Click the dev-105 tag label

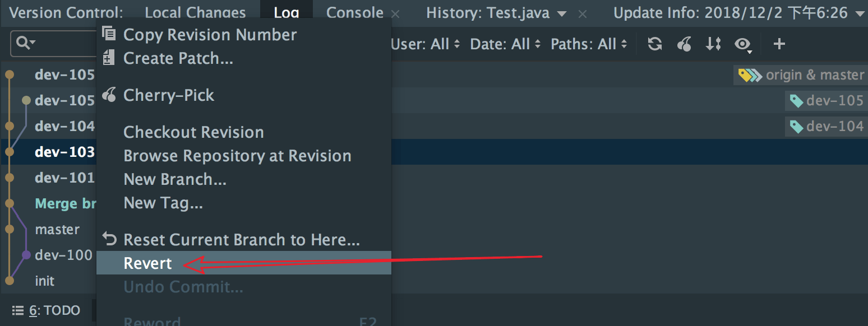click(827, 101)
